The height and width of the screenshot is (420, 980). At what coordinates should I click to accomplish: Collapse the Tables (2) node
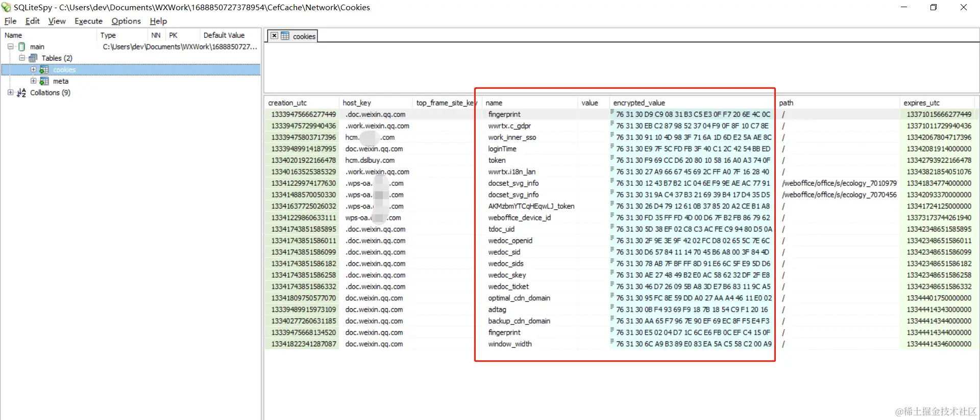point(22,58)
